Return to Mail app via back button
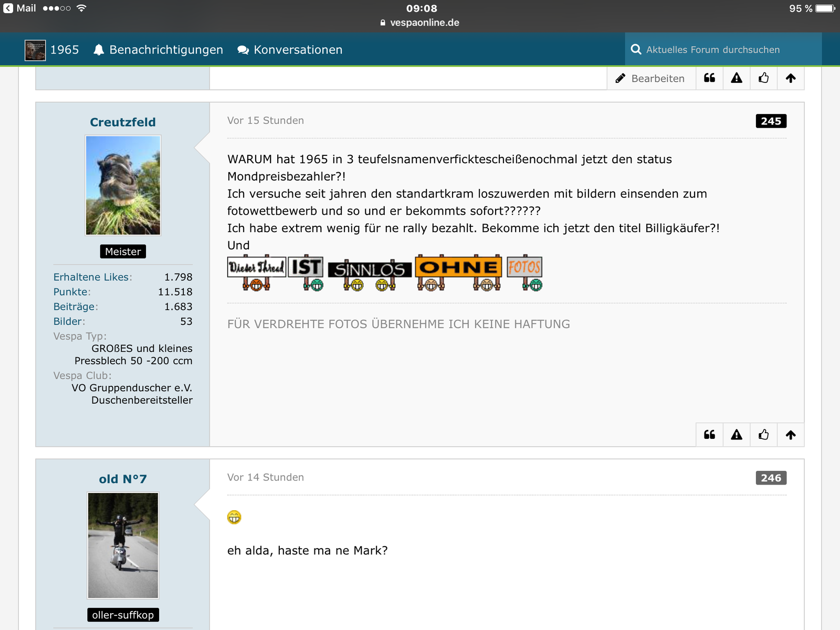840x630 pixels. [19, 8]
